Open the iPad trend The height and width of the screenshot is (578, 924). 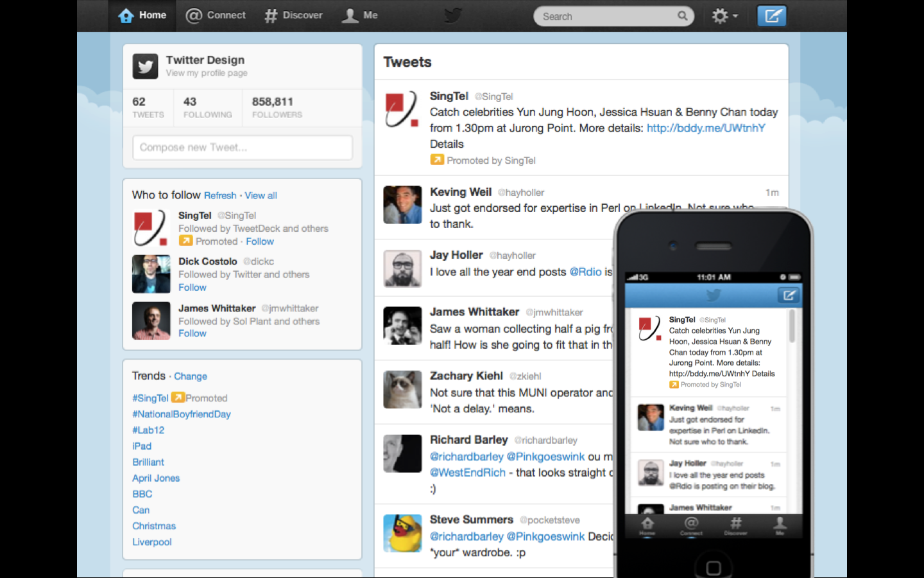[142, 446]
